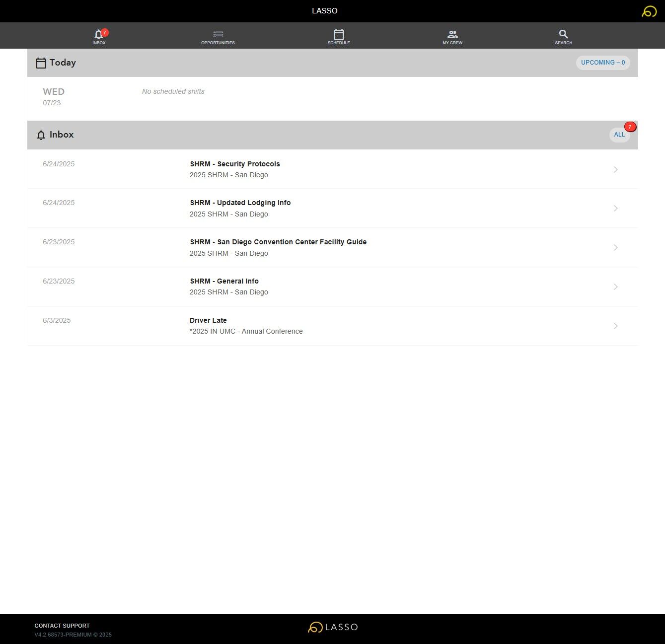This screenshot has width=665, height=644.
Task: Click the 6/3/2025 date of Driver Late
Action: point(57,320)
